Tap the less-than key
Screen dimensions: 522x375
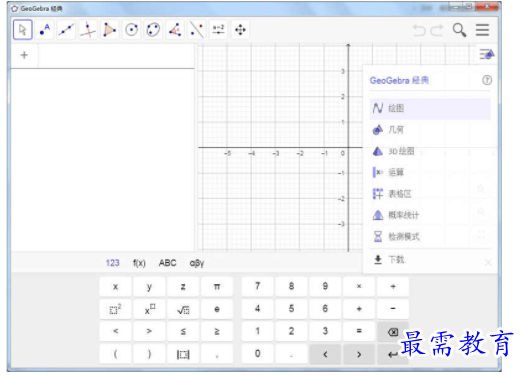point(115,331)
